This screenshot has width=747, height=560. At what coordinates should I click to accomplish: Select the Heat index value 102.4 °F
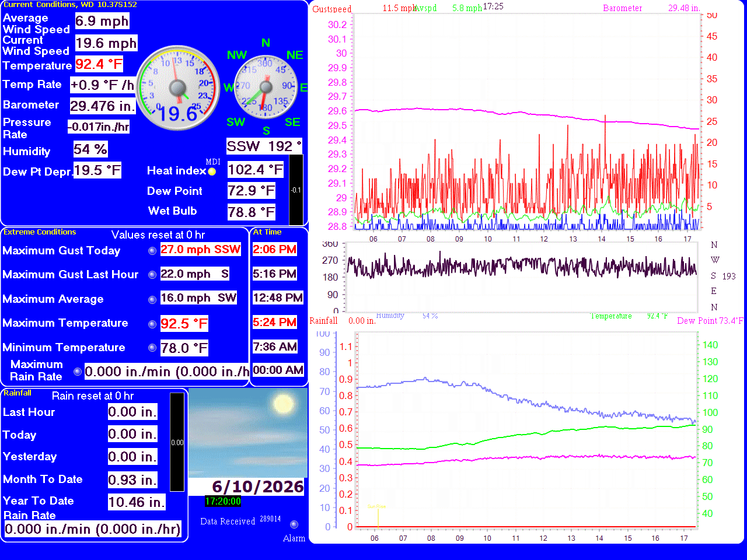pos(256,170)
